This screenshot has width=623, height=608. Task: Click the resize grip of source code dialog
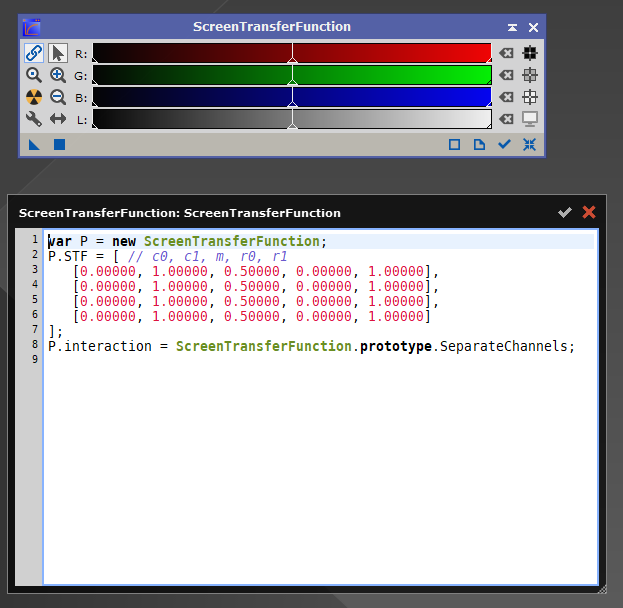point(602,589)
